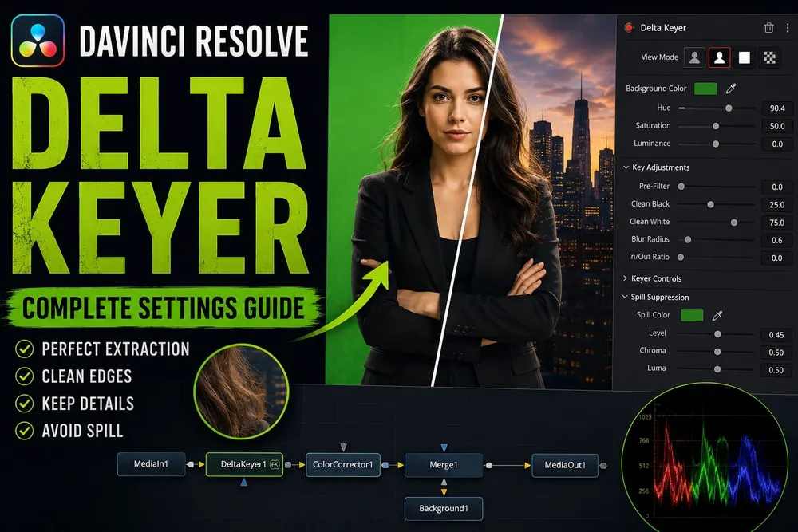Select the MediaIn1 node

click(x=151, y=464)
